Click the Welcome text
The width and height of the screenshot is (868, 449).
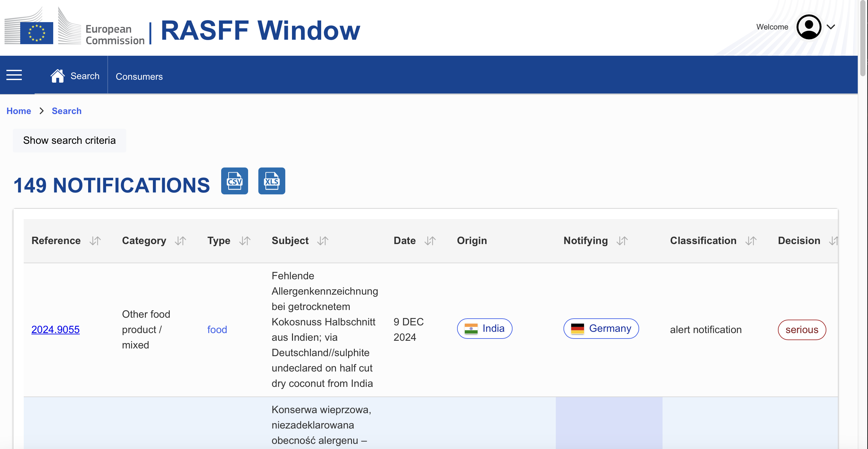coord(772,27)
